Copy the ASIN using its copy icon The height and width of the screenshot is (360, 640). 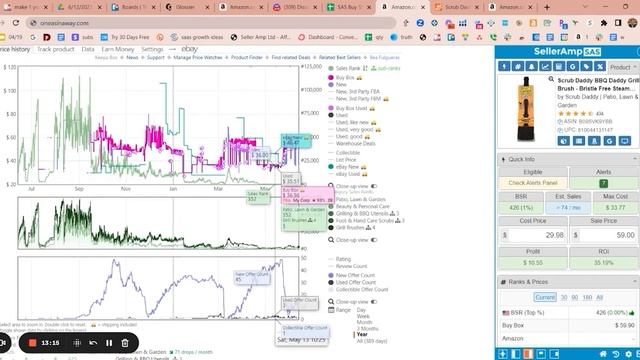(x=560, y=122)
